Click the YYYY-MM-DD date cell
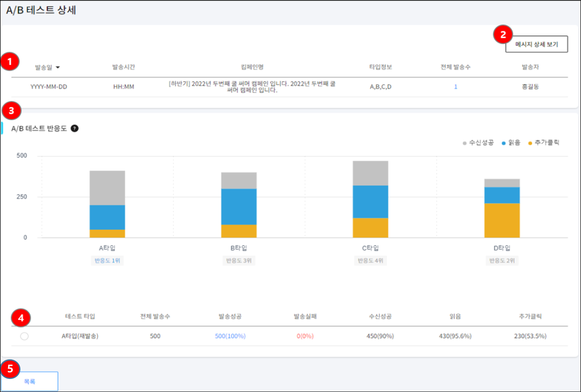 click(49, 87)
